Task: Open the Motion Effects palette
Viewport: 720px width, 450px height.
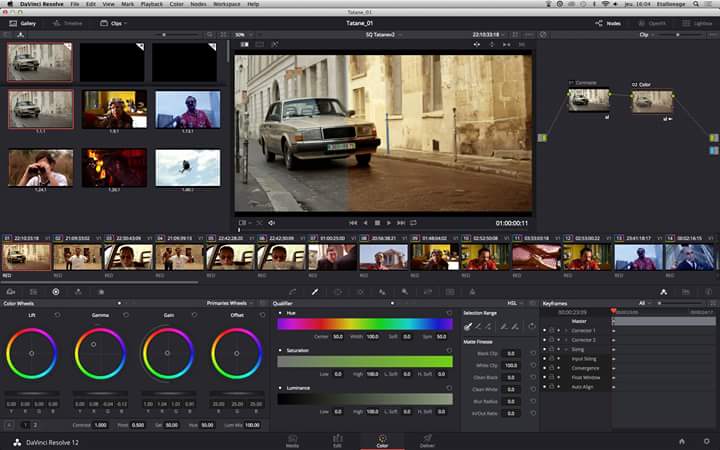Action: 101,292
